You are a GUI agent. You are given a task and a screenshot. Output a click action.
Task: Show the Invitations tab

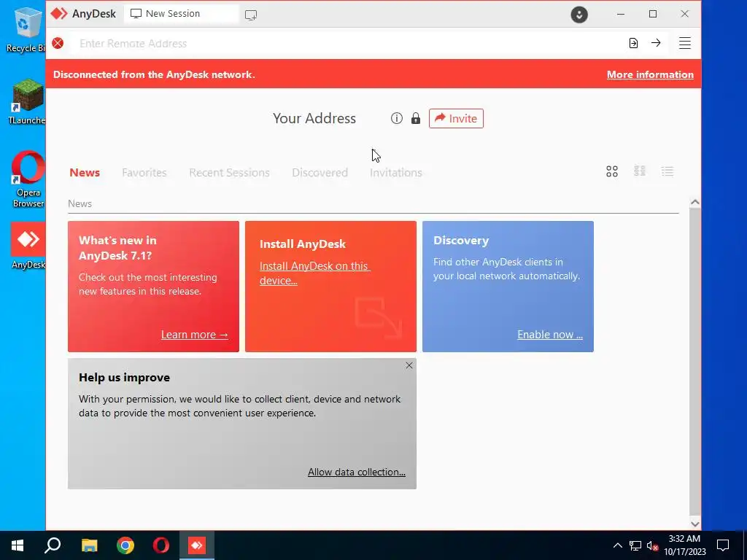coord(396,172)
